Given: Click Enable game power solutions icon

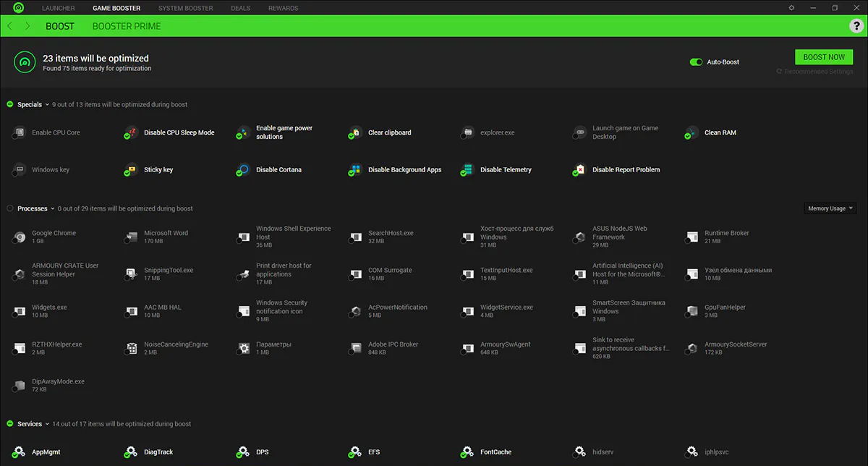Looking at the screenshot, I should 243,132.
